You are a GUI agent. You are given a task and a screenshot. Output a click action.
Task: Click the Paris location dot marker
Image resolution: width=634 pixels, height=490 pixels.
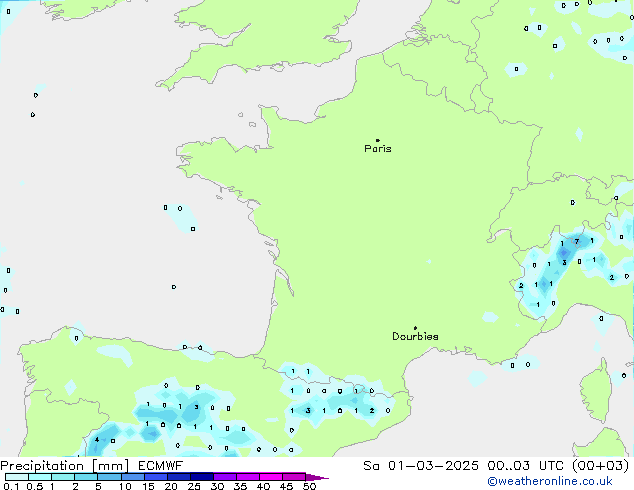point(378,140)
